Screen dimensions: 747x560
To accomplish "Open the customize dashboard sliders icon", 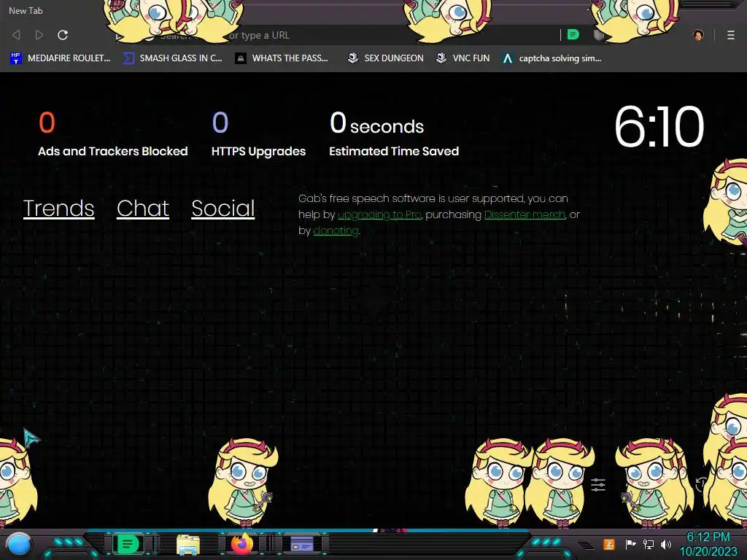I will click(598, 485).
